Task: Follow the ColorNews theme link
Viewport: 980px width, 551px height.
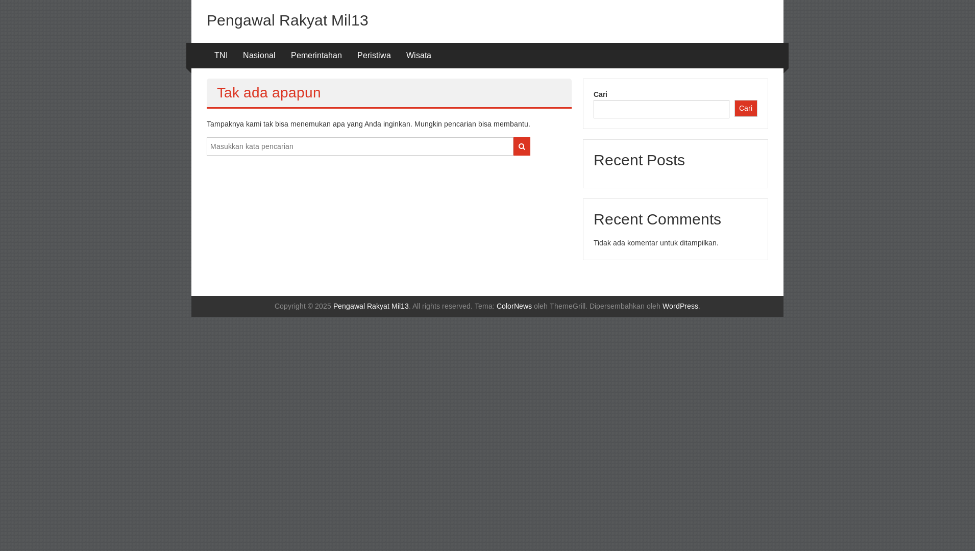Action: (x=514, y=306)
